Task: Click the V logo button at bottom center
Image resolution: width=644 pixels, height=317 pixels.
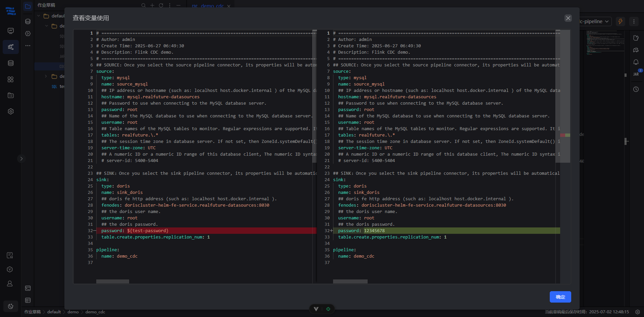Action: point(316,309)
